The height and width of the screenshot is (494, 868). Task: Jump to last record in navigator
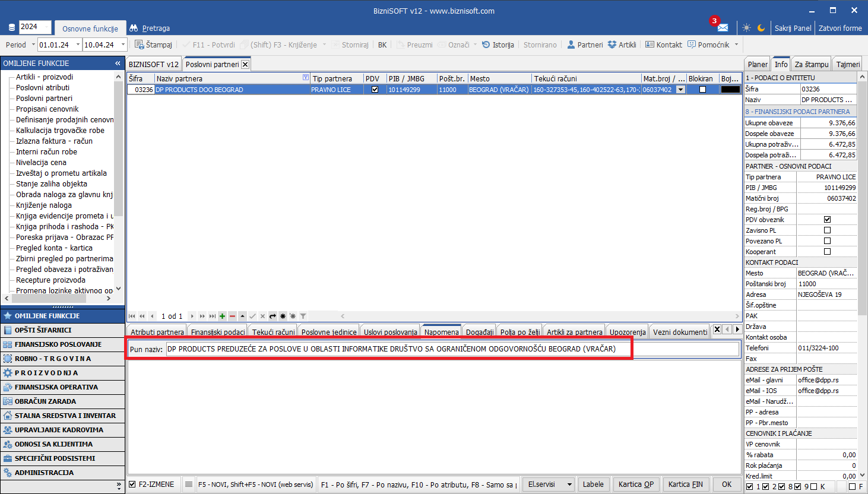(212, 316)
